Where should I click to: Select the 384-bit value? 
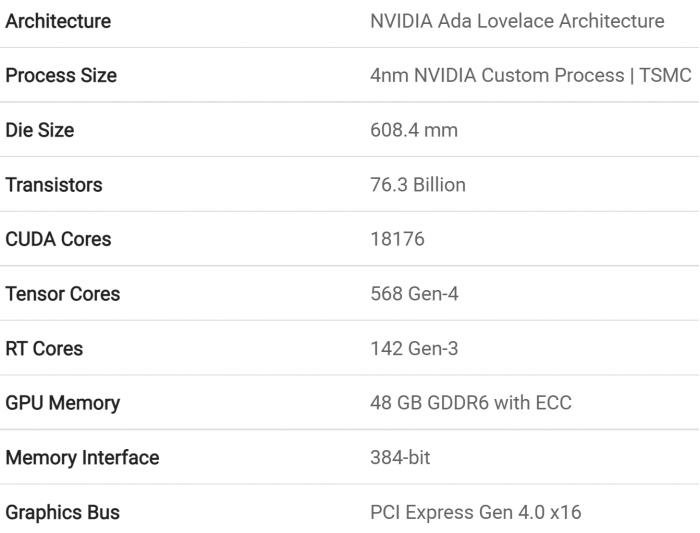coord(400,458)
